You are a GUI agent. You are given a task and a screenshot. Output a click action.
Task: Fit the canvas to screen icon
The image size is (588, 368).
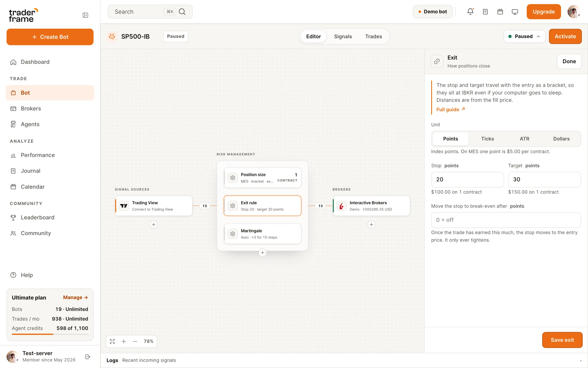point(112,341)
